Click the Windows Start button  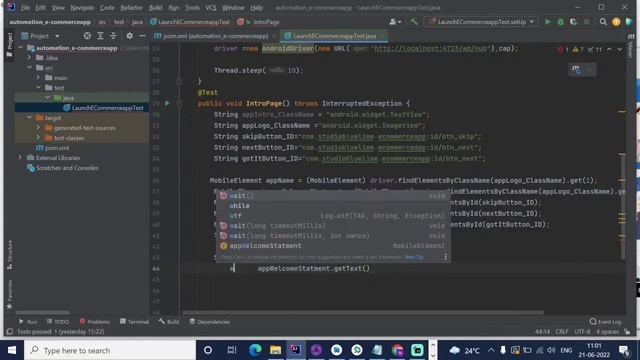(x=12, y=350)
